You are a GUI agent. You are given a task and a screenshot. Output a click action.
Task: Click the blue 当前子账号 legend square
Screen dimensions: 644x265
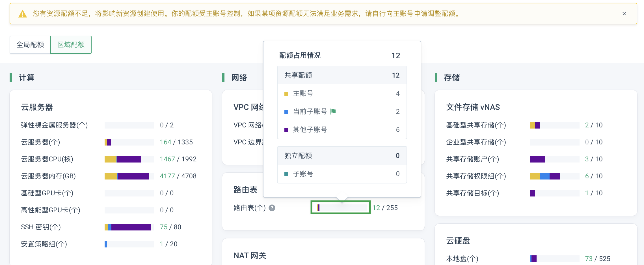click(x=286, y=112)
